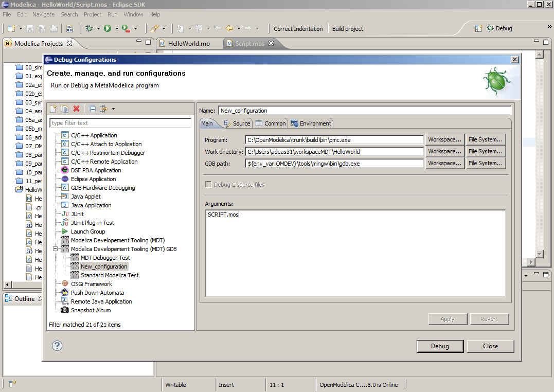
Task: Open the Navigate menu
Action: pyautogui.click(x=43, y=14)
